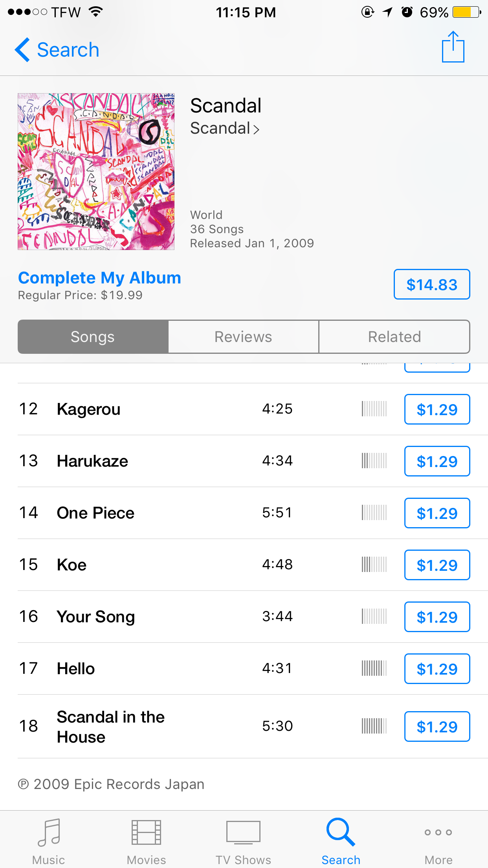Screen dimensions: 488x868
Task: Tap the share icon at top right
Action: [x=453, y=47]
